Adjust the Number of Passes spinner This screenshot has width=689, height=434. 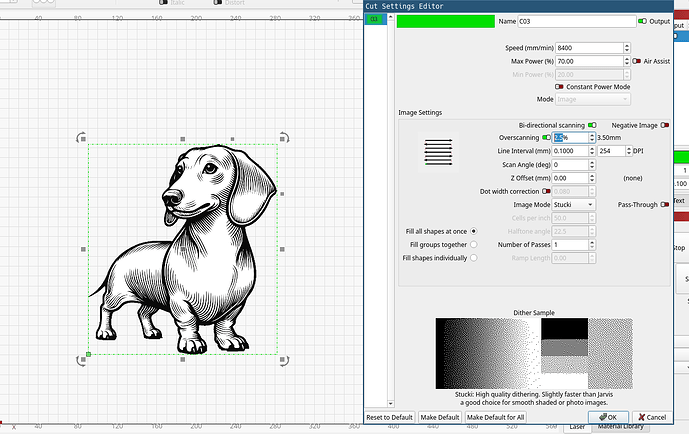[x=592, y=245]
